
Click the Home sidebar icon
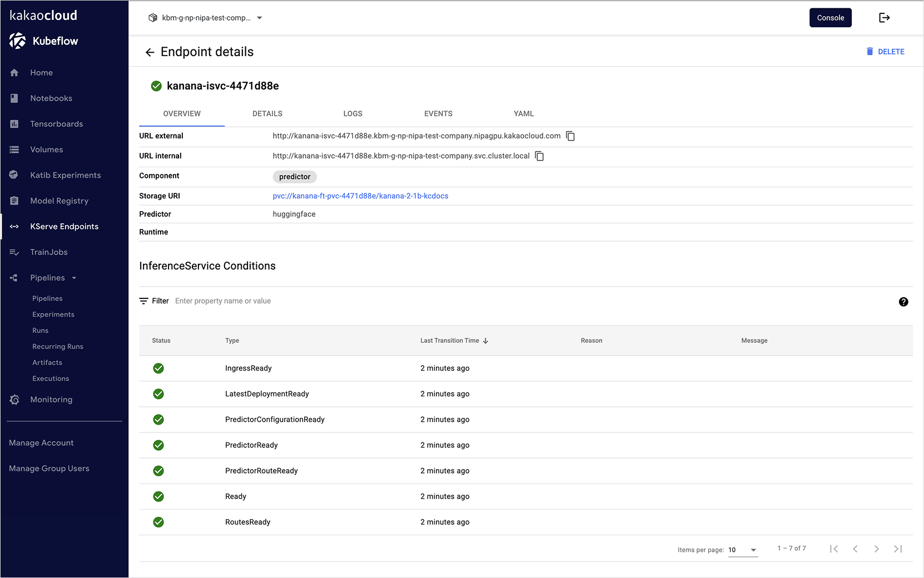click(x=14, y=73)
